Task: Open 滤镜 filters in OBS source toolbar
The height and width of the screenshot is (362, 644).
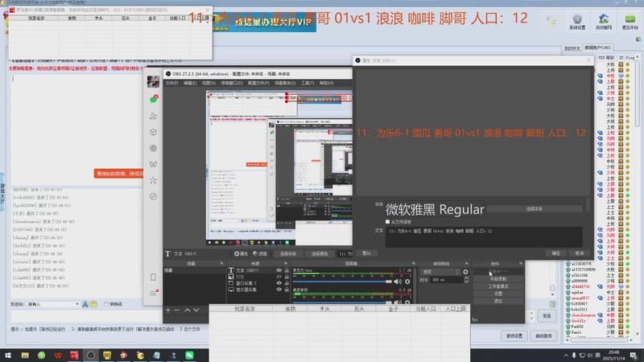Action: [x=260, y=253]
